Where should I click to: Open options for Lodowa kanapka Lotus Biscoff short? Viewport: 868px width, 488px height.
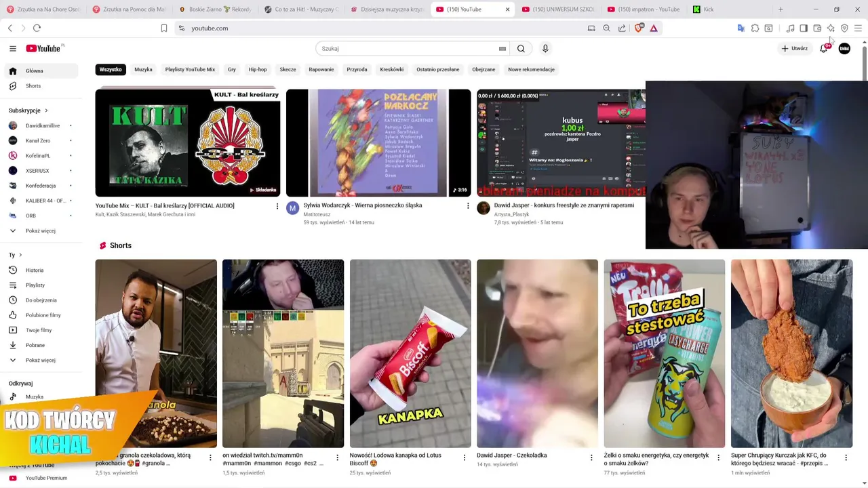pyautogui.click(x=464, y=458)
